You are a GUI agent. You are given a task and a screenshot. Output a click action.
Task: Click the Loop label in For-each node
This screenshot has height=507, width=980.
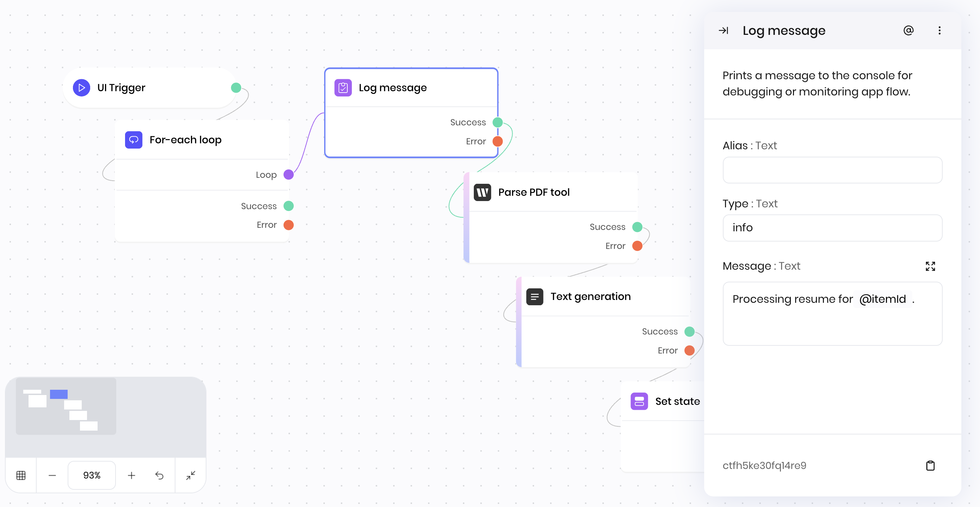click(266, 175)
